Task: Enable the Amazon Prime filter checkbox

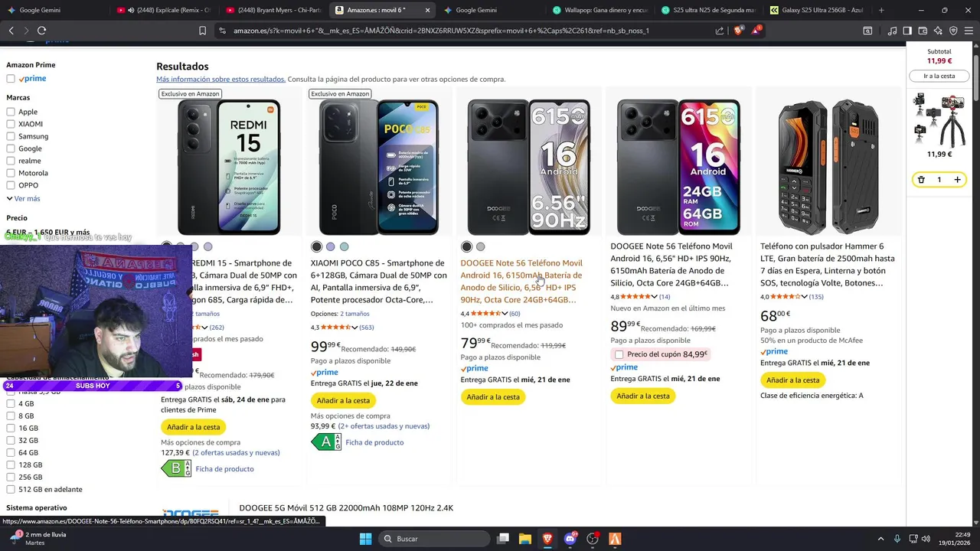Action: 11,79
